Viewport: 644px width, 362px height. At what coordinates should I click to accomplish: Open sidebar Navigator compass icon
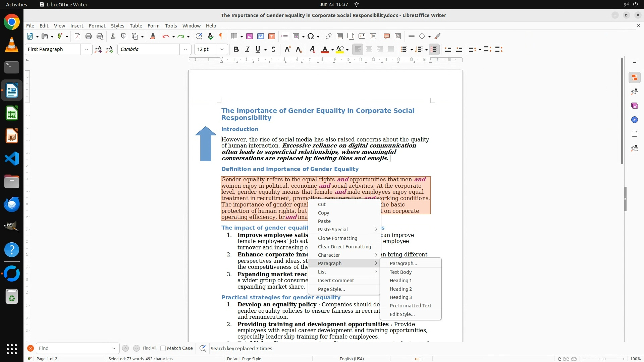(634, 120)
